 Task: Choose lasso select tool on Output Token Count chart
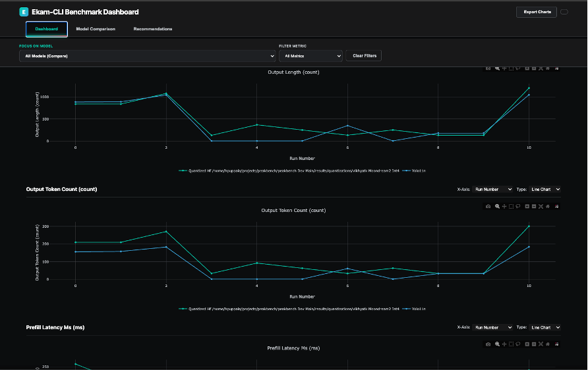518,206
